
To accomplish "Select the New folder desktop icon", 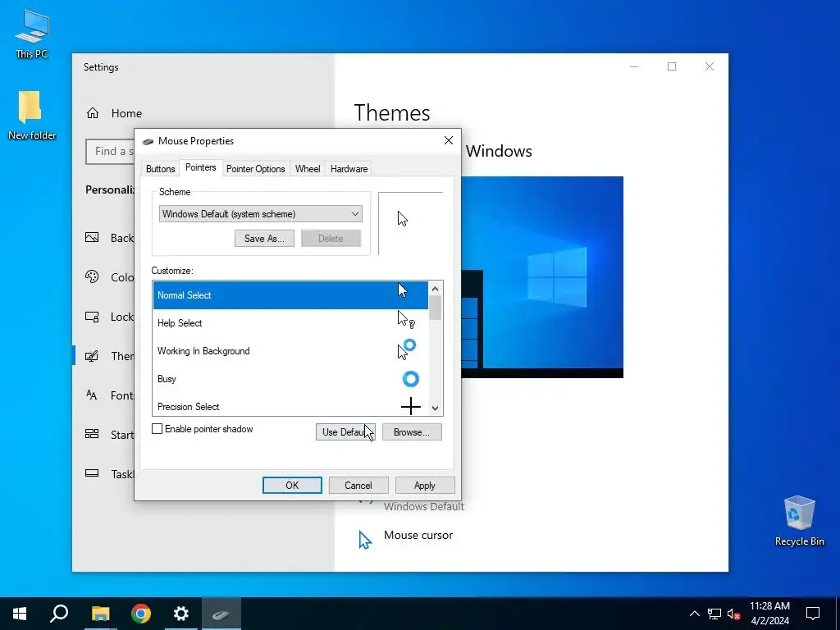I will (x=32, y=115).
